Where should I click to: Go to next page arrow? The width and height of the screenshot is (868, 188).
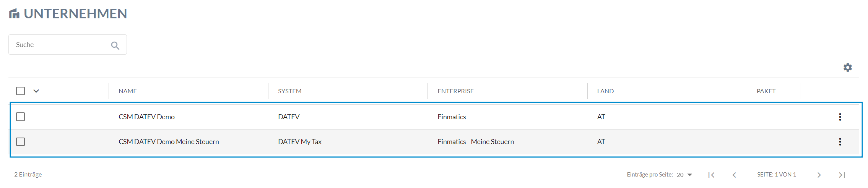pos(819,175)
